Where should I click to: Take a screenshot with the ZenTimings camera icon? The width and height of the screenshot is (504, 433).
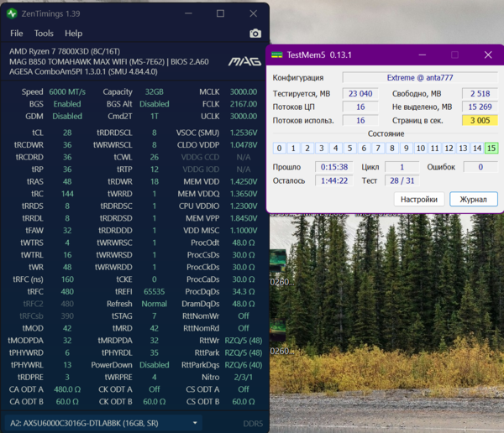(255, 34)
